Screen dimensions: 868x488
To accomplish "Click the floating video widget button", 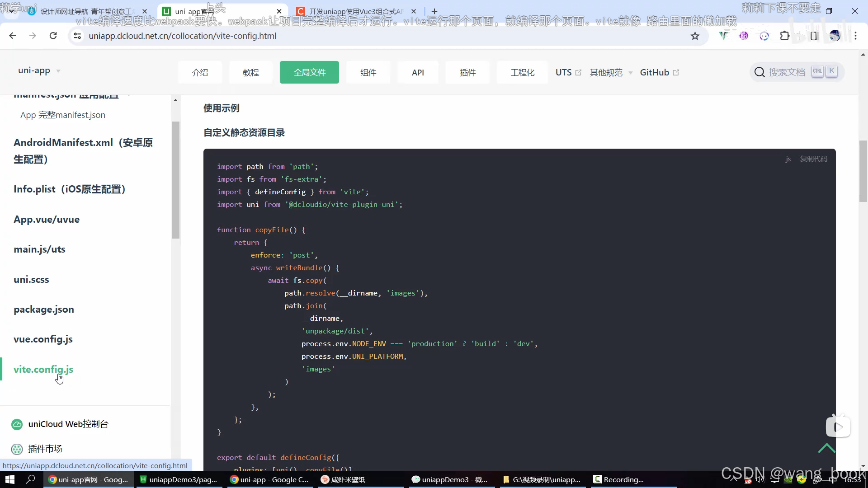I will click(838, 427).
